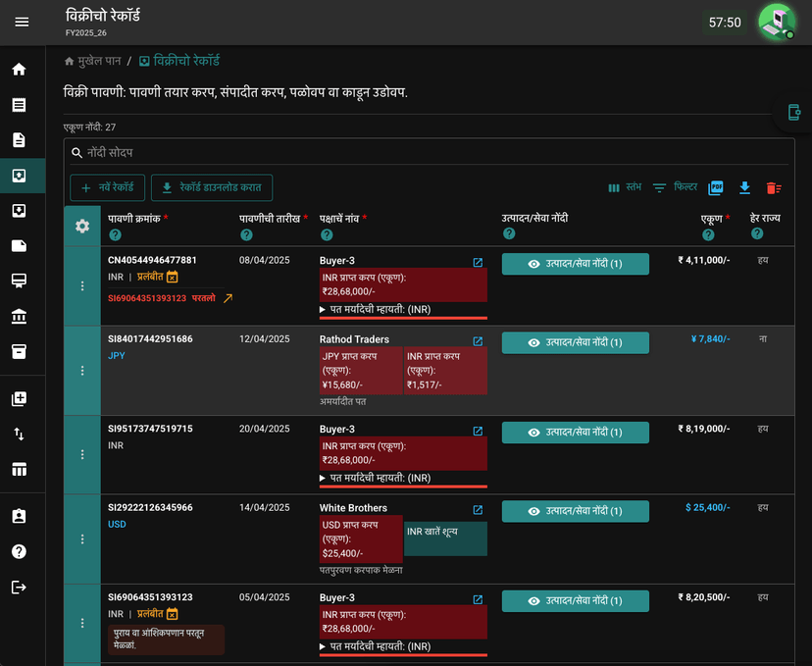
Task: Open the three-dot menu for the Rathod Traders row
Action: coord(82,371)
